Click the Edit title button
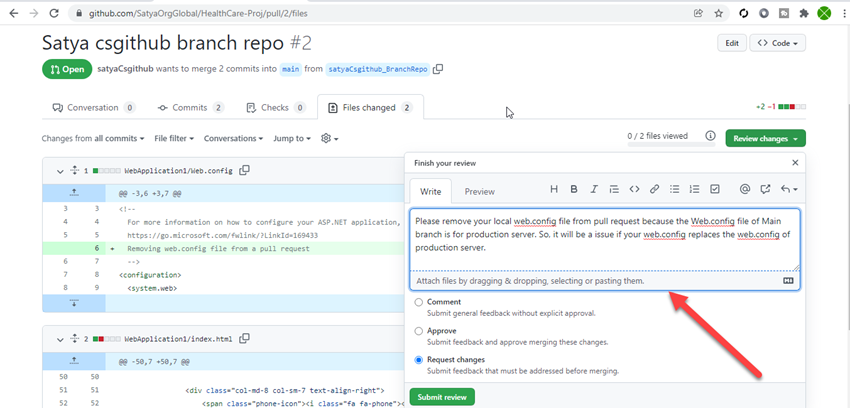Viewport: 850px width, 408px height. [732, 43]
